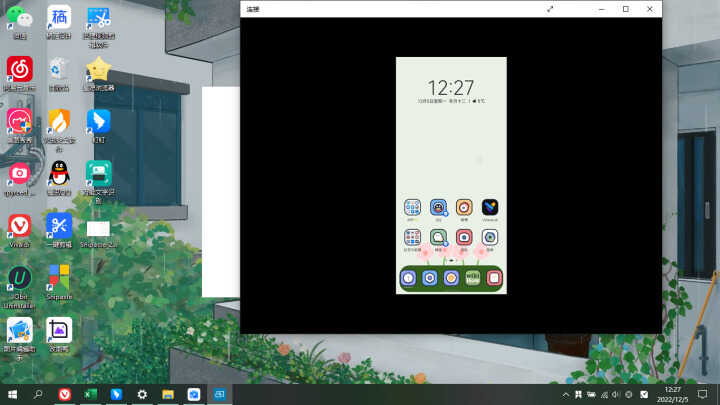Tap the first purple dock icon on phone

pyautogui.click(x=408, y=278)
